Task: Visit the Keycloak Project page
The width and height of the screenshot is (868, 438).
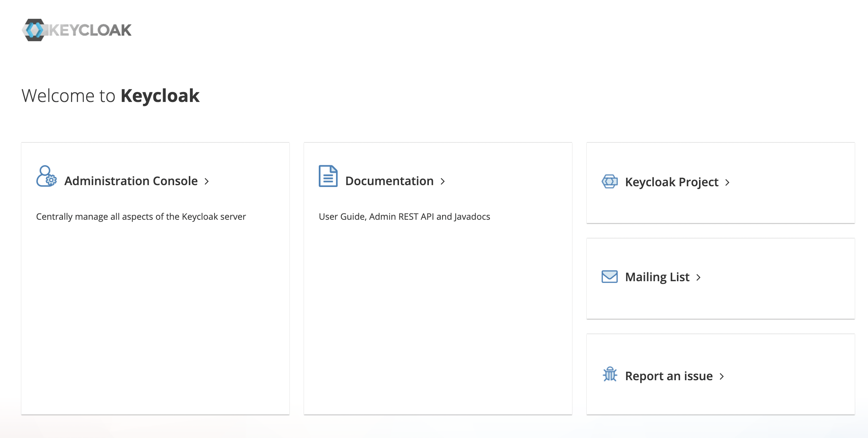Action: click(x=671, y=182)
